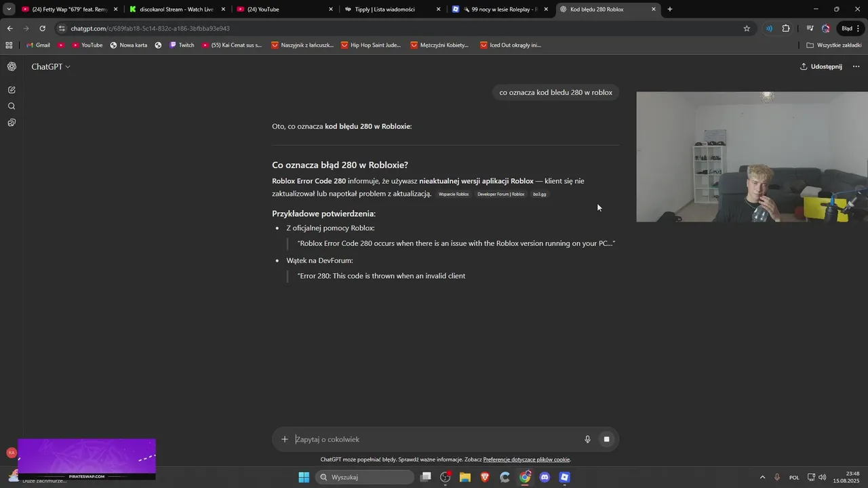Start a new chat with pencil icon

click(x=12, y=89)
